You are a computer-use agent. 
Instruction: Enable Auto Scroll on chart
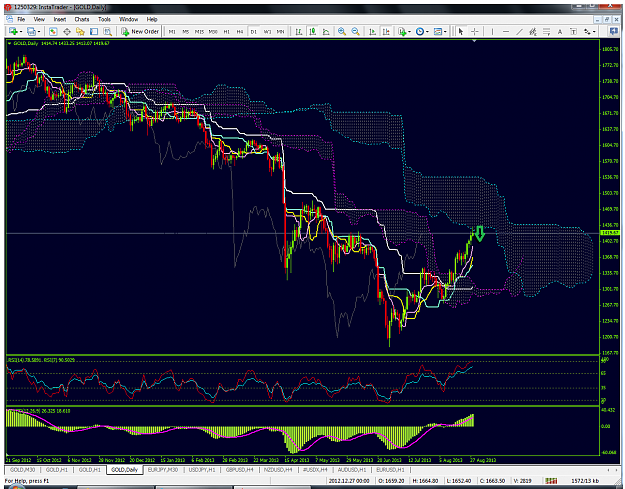tap(372, 31)
